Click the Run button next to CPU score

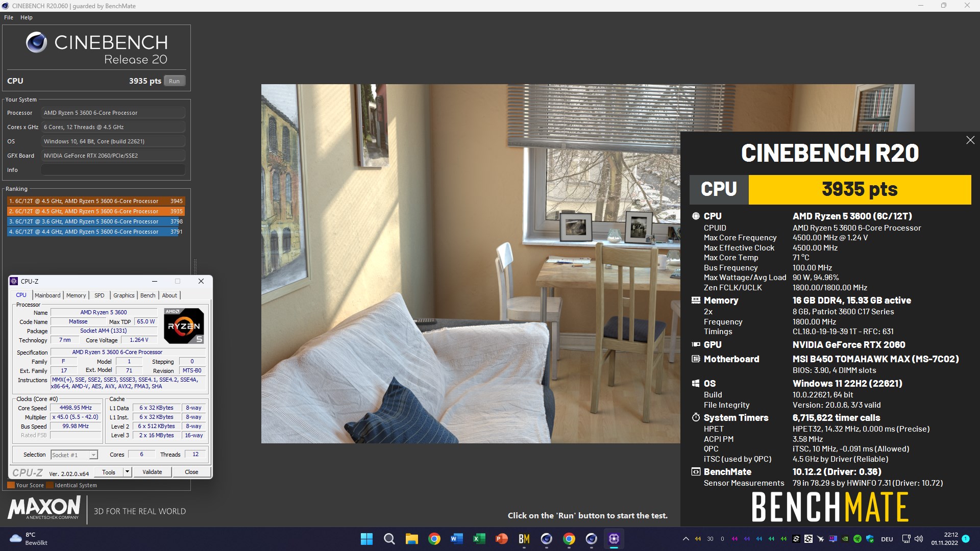[x=175, y=81]
